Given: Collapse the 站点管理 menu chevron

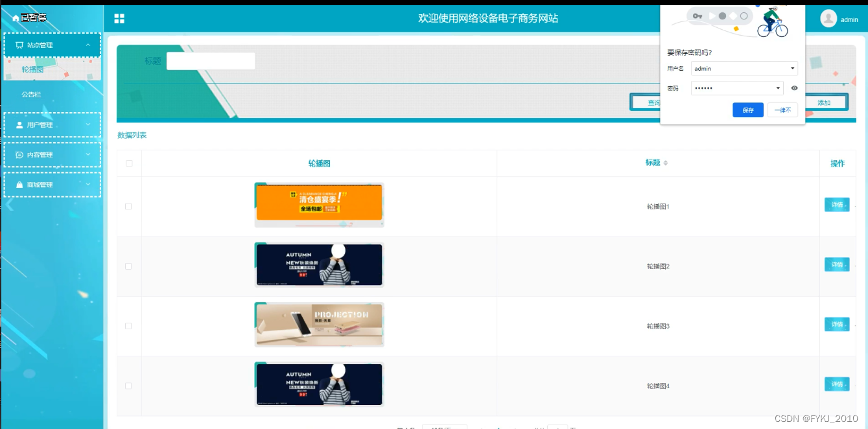Looking at the screenshot, I should point(88,45).
